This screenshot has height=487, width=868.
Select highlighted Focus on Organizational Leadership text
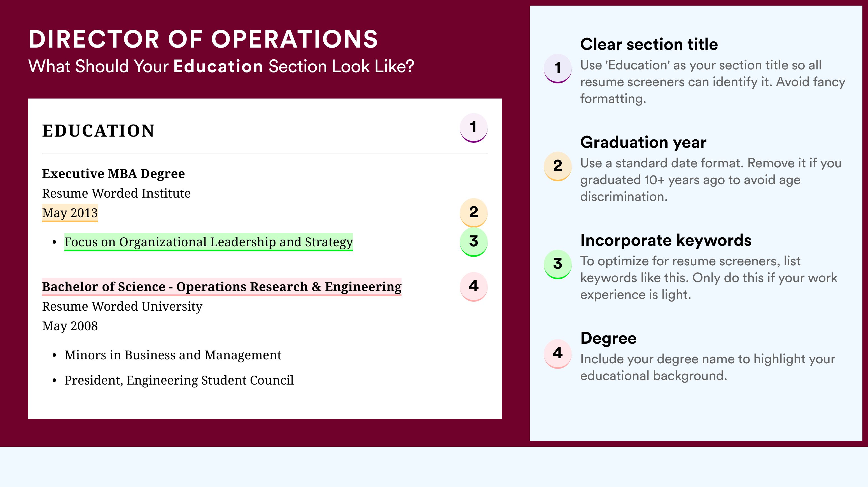coord(209,242)
